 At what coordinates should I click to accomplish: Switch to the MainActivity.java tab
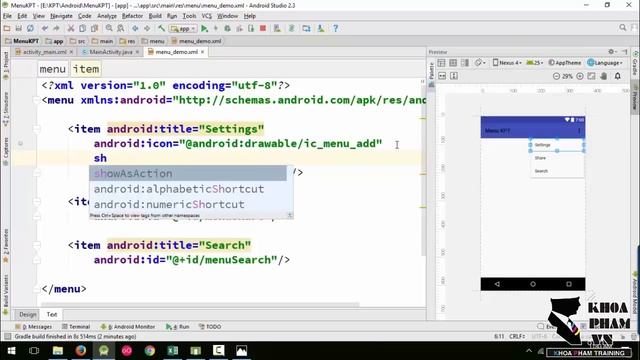tap(111, 52)
